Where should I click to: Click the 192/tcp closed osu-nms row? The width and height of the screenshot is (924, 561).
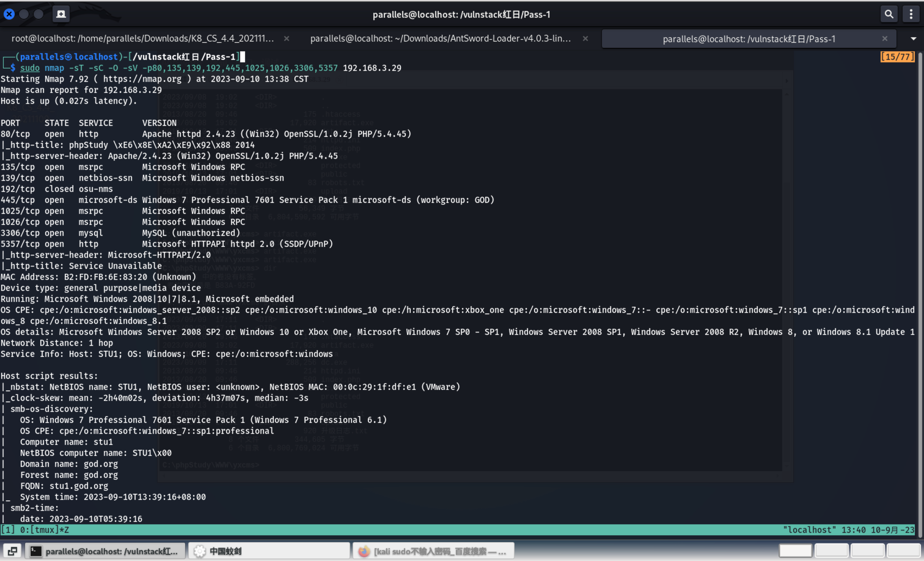57,189
